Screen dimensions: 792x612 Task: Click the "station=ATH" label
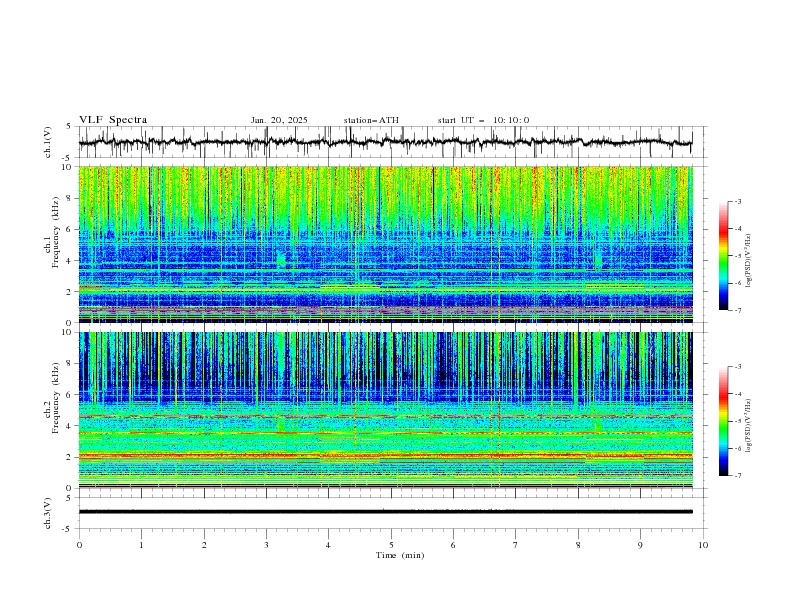point(371,120)
